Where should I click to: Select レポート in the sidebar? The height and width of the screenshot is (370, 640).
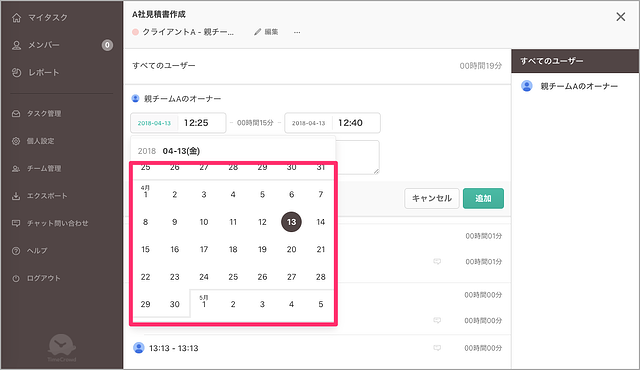[x=44, y=73]
